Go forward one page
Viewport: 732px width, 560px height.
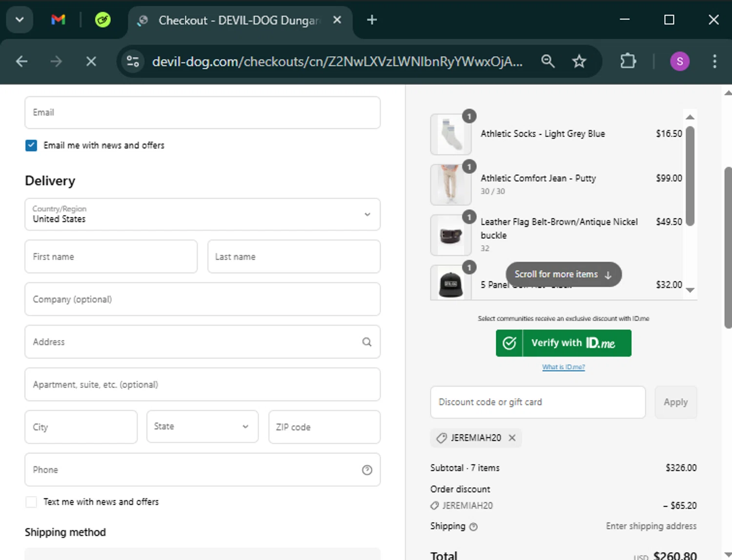pyautogui.click(x=56, y=61)
